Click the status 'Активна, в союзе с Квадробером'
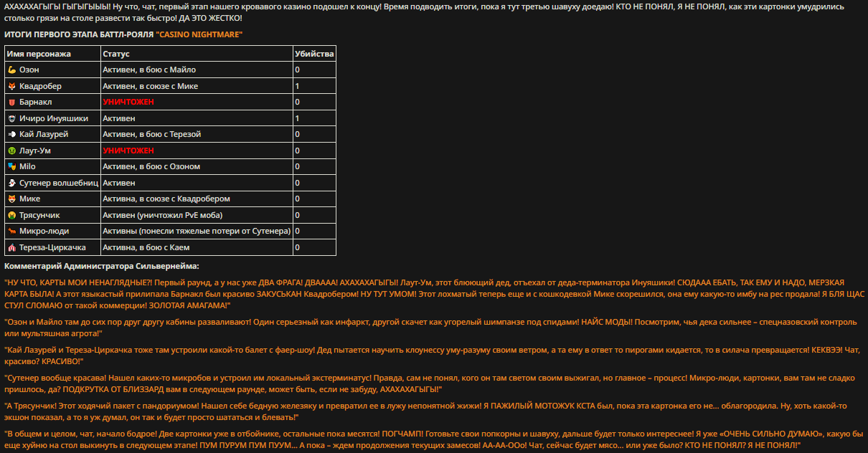Image resolution: width=868 pixels, height=453 pixels. tap(166, 199)
